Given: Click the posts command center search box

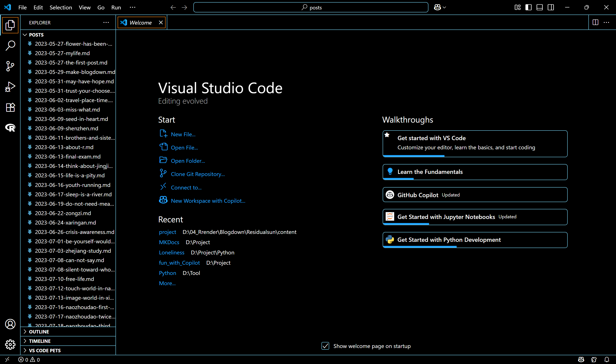Looking at the screenshot, I should pos(311,7).
